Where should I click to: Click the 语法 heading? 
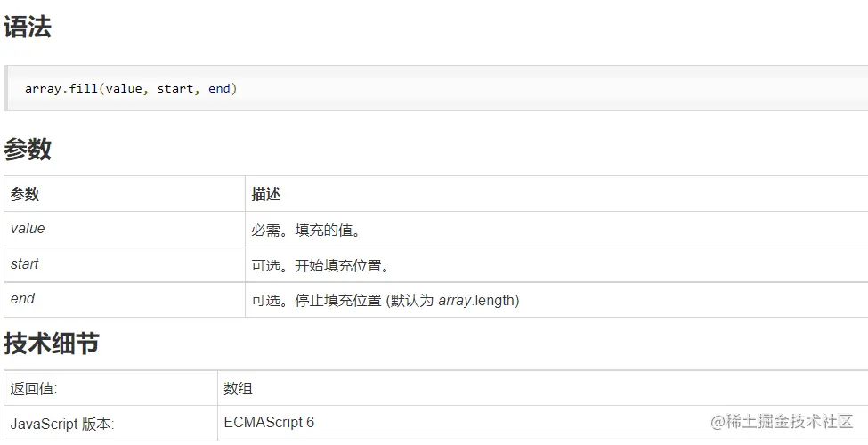tap(28, 28)
